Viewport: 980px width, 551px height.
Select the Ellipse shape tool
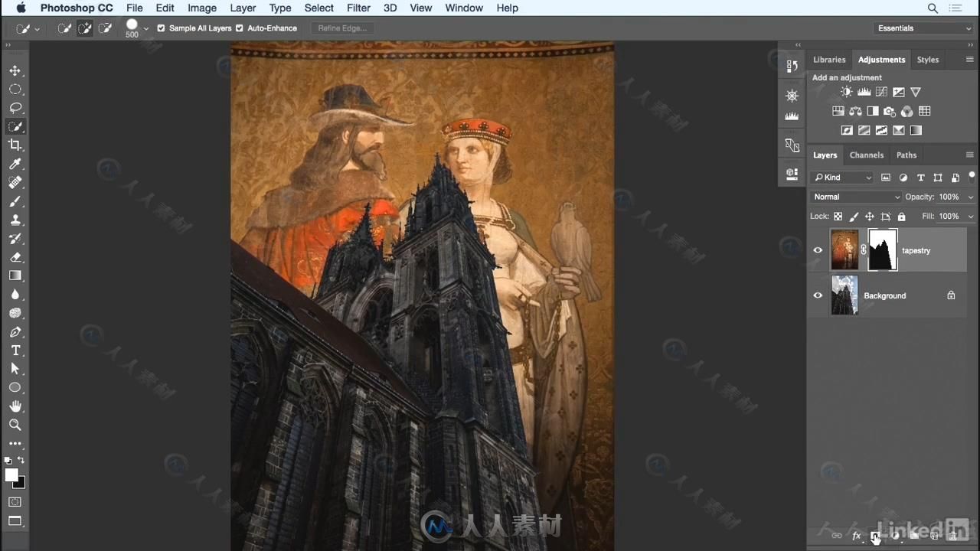point(15,387)
